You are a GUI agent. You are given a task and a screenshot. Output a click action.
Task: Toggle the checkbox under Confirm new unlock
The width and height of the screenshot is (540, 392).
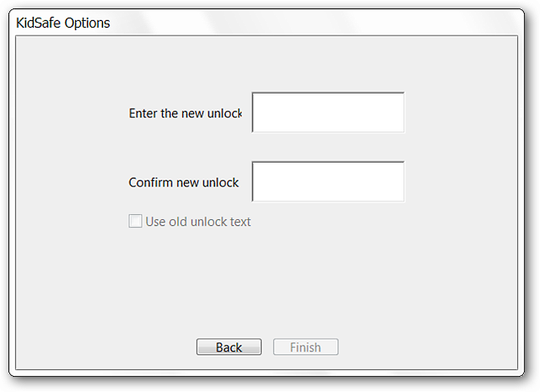[135, 221]
